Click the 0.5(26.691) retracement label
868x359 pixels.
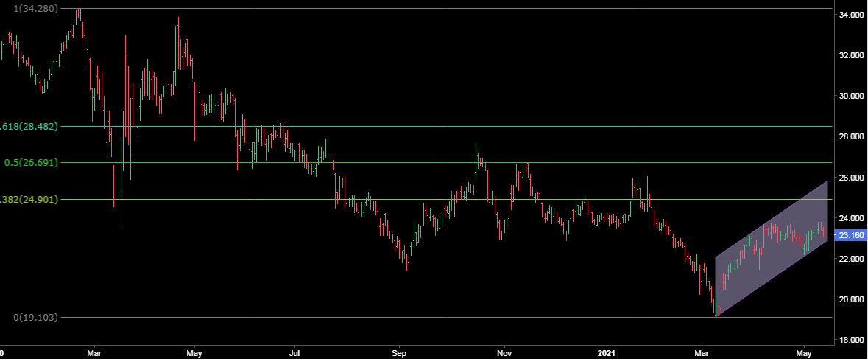pyautogui.click(x=31, y=163)
